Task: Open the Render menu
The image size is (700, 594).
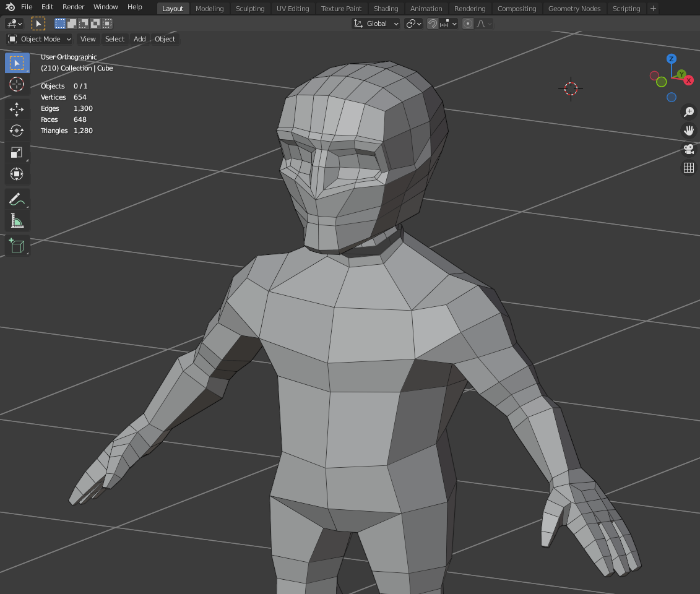Action: pos(73,7)
